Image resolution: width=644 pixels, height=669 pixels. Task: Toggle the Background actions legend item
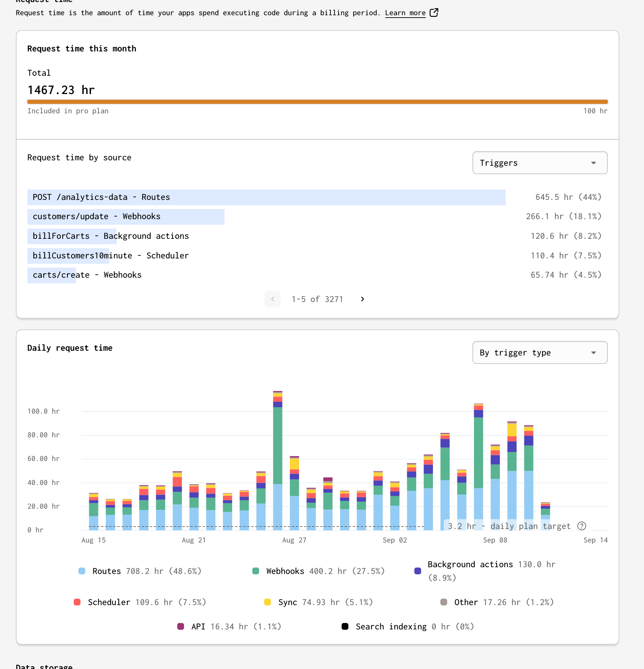(469, 564)
